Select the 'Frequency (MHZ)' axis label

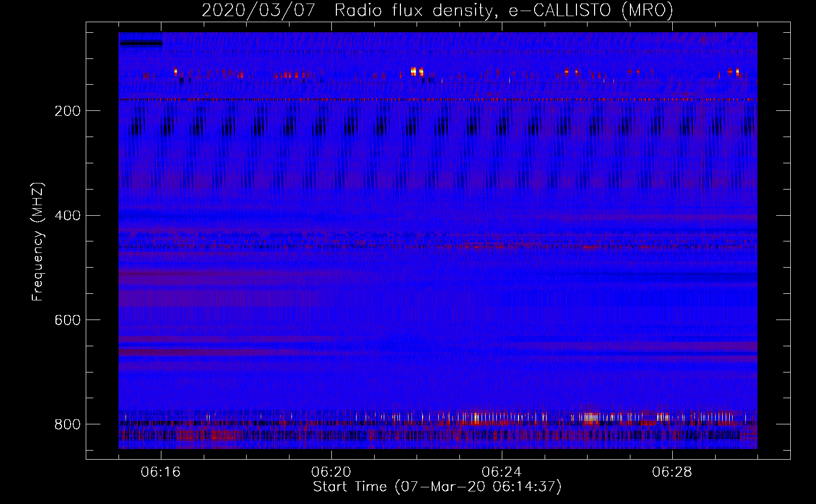click(x=38, y=241)
